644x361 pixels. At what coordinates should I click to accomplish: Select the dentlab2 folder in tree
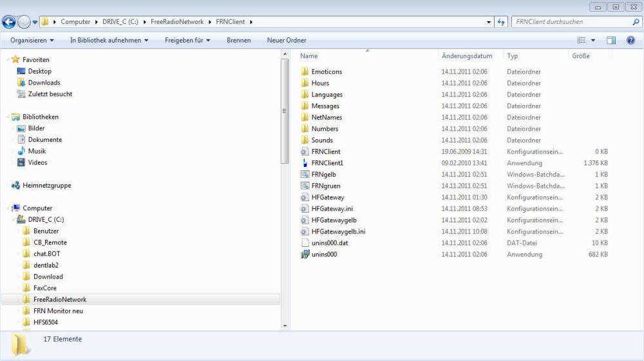46,266
